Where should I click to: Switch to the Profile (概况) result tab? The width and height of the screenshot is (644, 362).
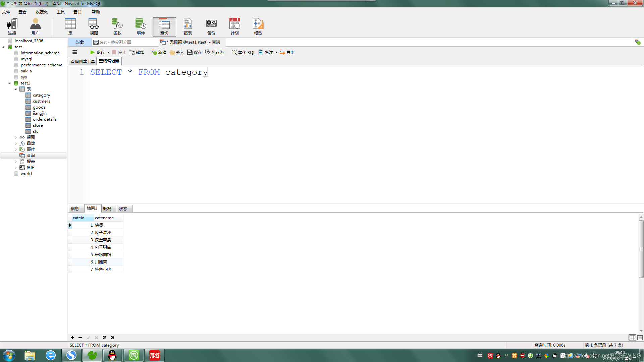[107, 208]
